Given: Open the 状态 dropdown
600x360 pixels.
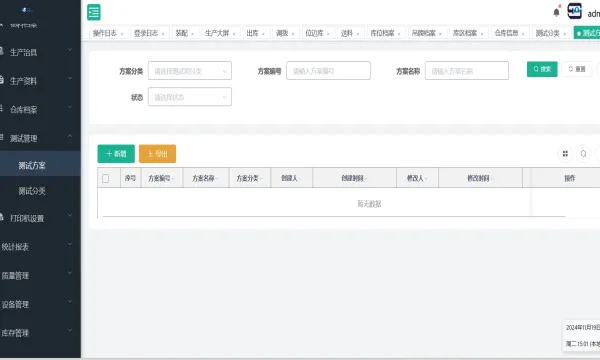Looking at the screenshot, I should point(190,97).
